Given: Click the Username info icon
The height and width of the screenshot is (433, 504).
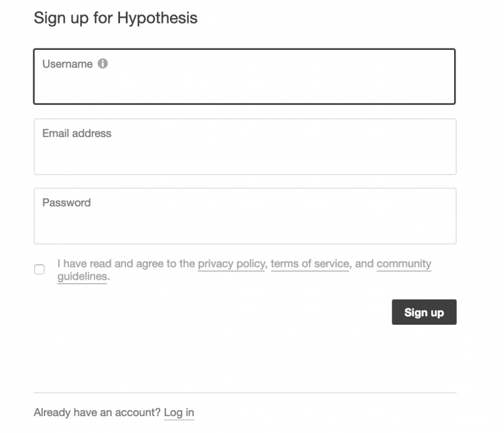Looking at the screenshot, I should point(102,64).
